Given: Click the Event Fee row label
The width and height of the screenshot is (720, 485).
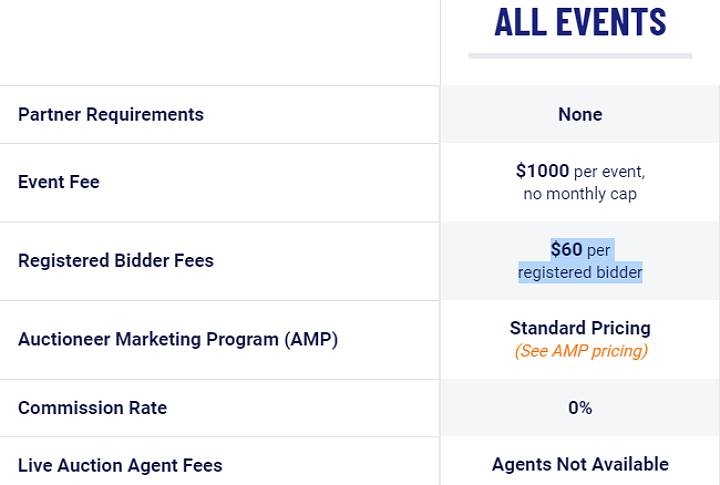Looking at the screenshot, I should point(59,182).
